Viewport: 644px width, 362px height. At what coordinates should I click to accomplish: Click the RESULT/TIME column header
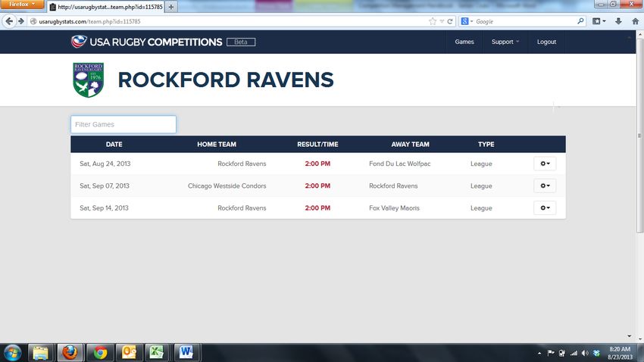(x=317, y=145)
